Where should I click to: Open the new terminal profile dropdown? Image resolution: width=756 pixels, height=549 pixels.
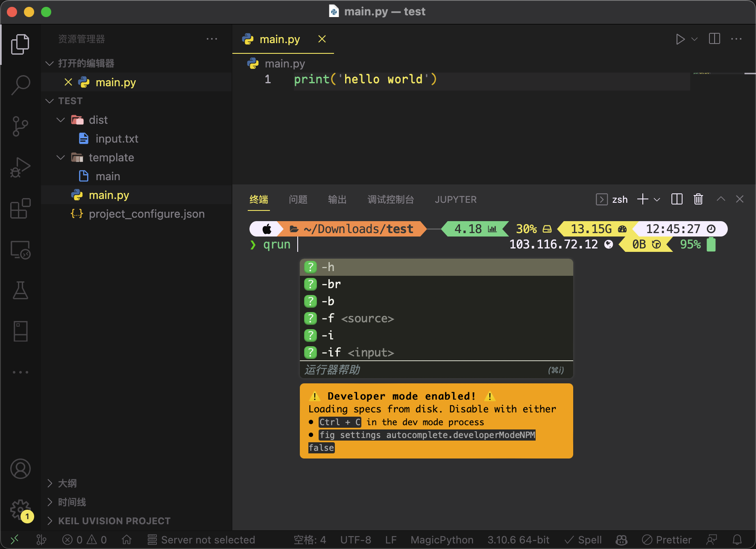pos(657,199)
